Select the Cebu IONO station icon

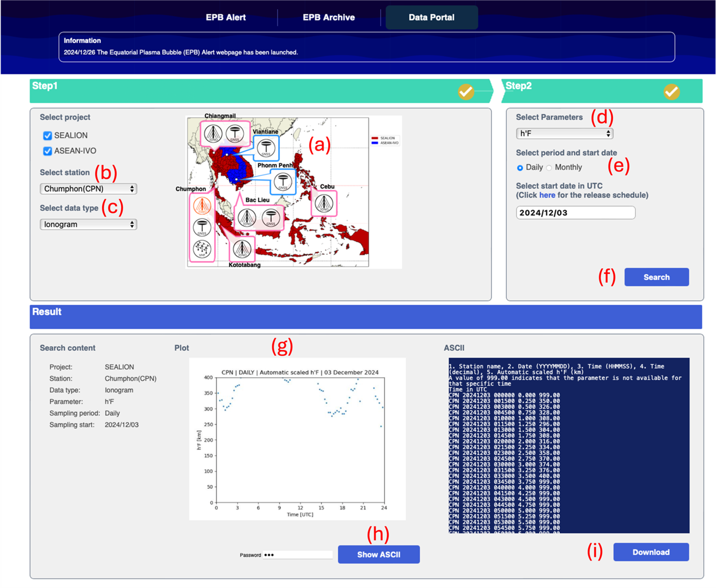point(324,204)
